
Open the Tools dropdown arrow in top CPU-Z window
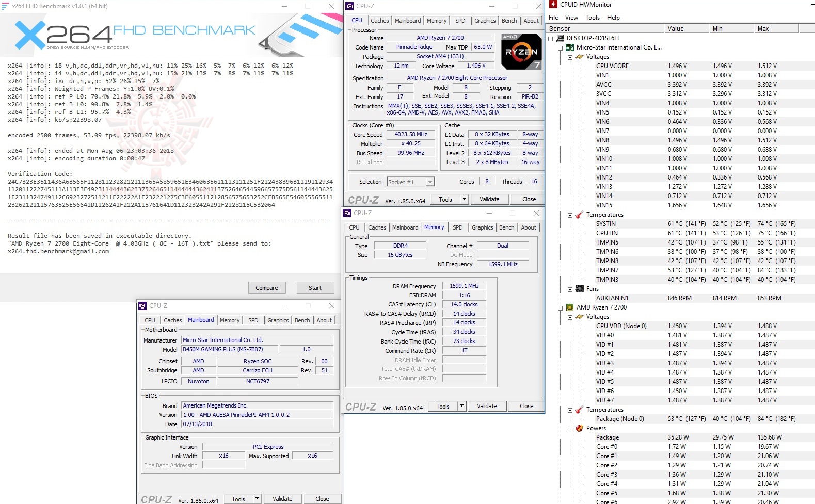(464, 199)
